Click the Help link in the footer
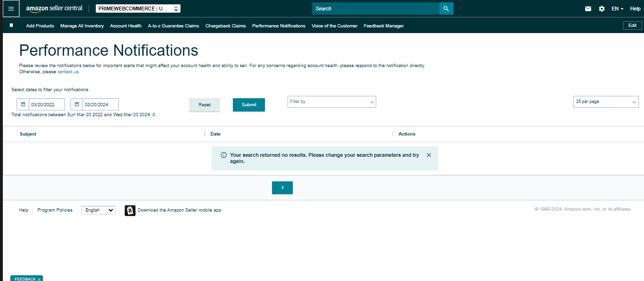The width and height of the screenshot is (644, 281). coord(24,210)
